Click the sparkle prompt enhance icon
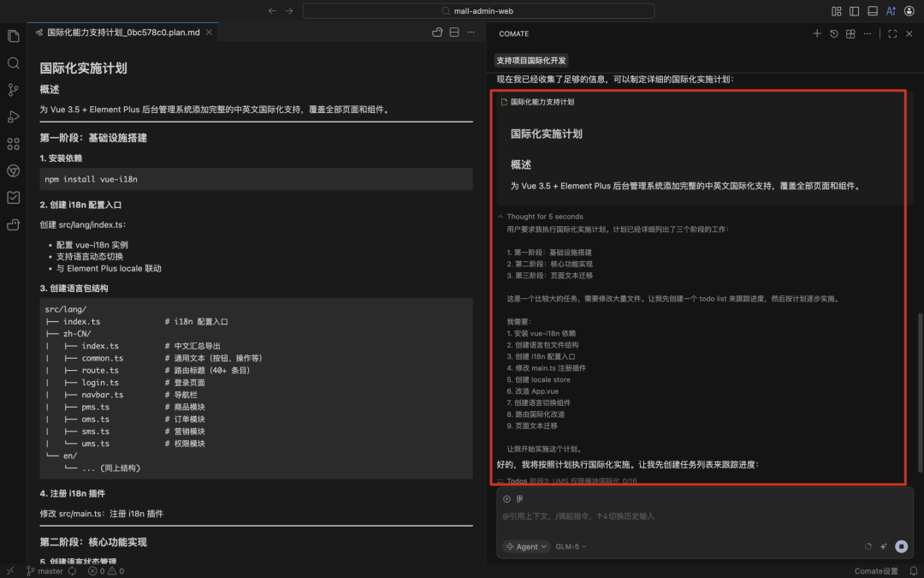 click(883, 546)
